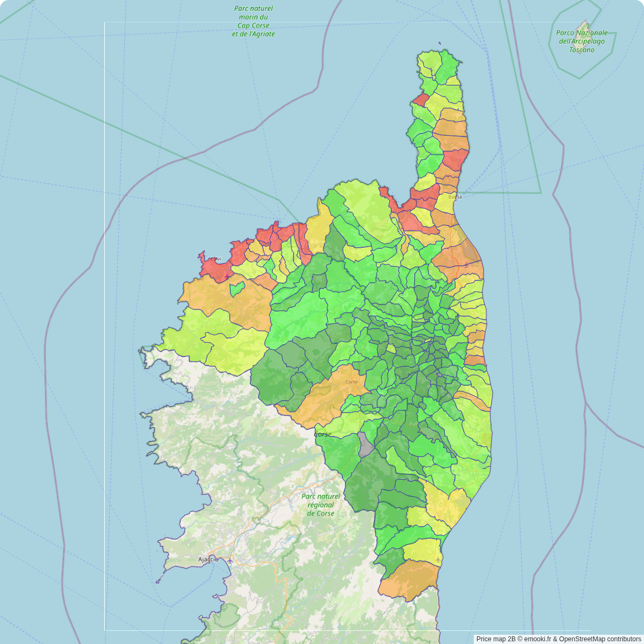Select the red commune on Cap Corse's west coast
This screenshot has width=644, height=644.
click(421, 100)
